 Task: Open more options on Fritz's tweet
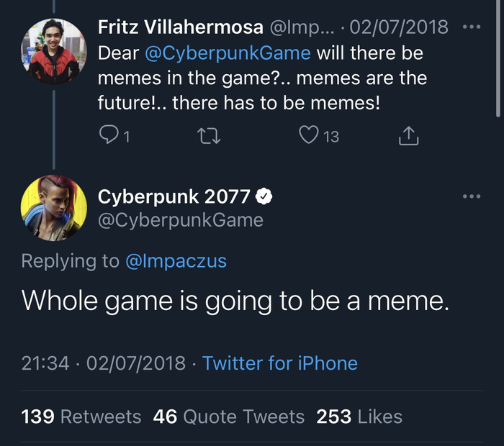(x=471, y=28)
